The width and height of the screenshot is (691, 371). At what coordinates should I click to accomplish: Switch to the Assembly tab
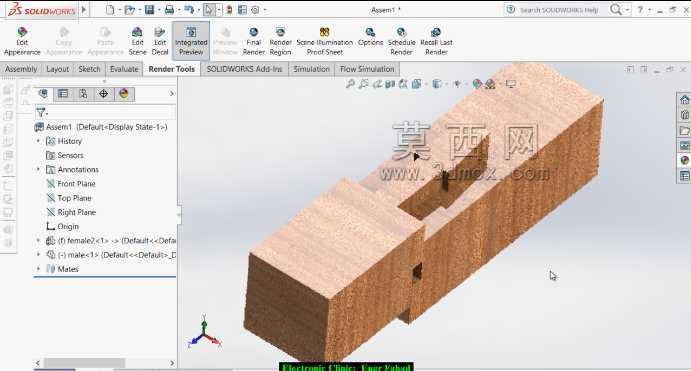[x=21, y=69]
